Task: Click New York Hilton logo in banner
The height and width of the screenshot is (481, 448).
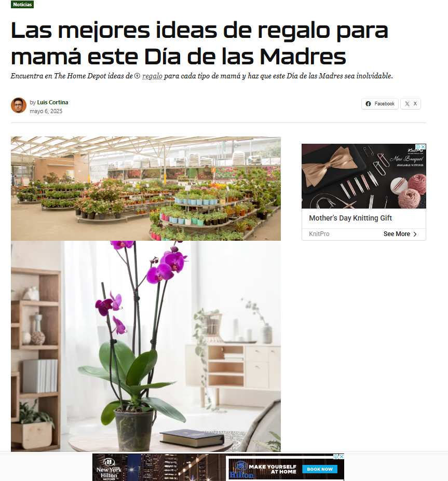Action: (109, 468)
